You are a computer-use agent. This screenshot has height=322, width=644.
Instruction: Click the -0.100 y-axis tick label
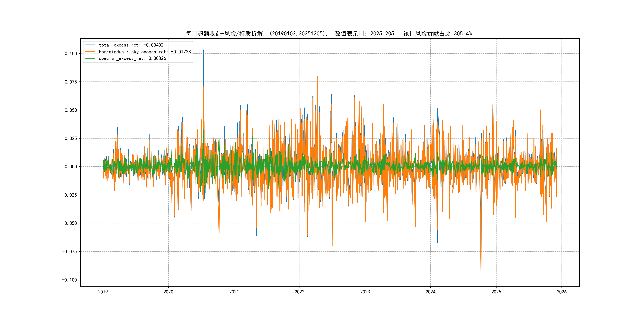70,280
